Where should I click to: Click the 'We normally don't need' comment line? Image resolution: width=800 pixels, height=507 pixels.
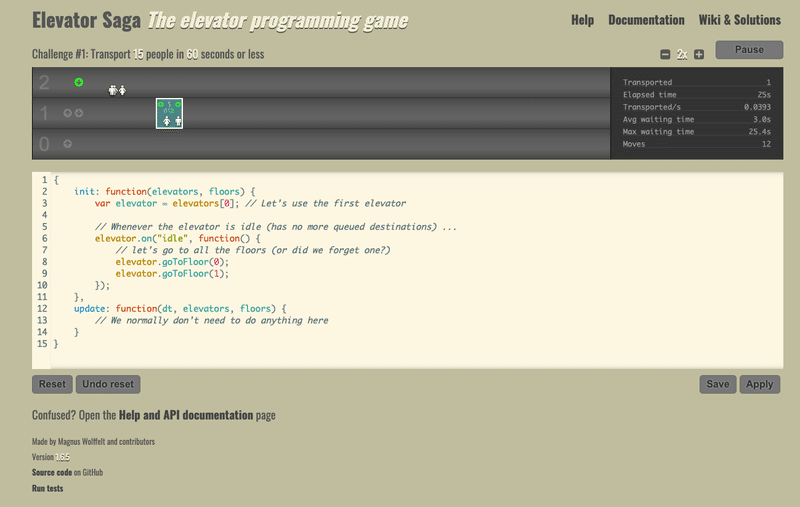212,320
